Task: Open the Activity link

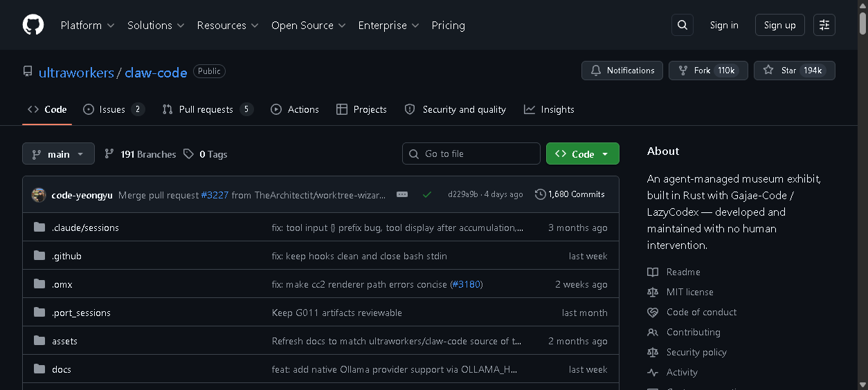Action: pos(682,372)
